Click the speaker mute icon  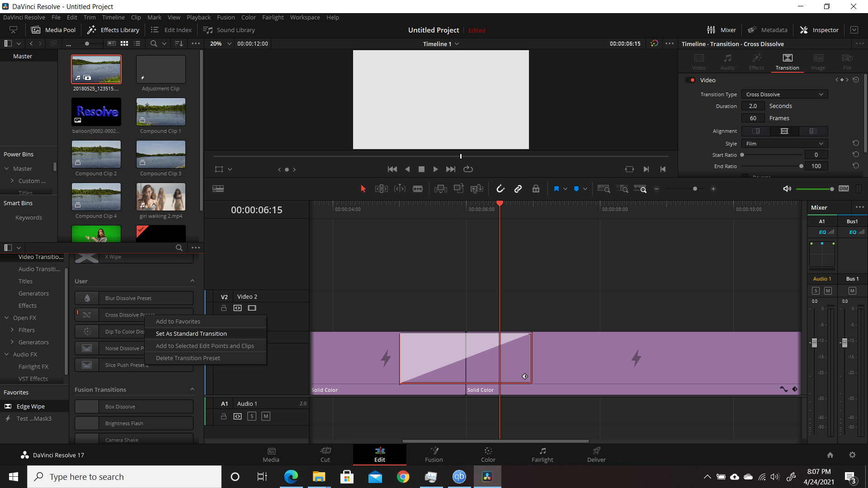(787, 189)
